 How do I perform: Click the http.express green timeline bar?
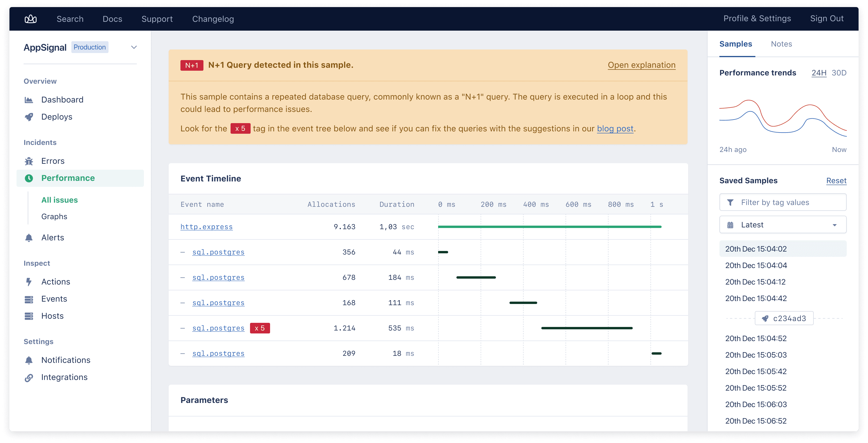coord(550,227)
